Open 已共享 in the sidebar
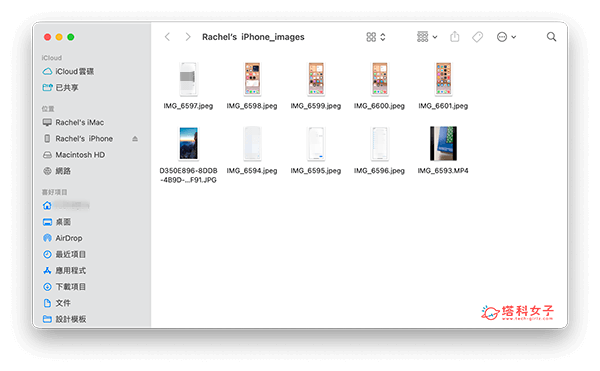600x371 pixels. click(60, 88)
